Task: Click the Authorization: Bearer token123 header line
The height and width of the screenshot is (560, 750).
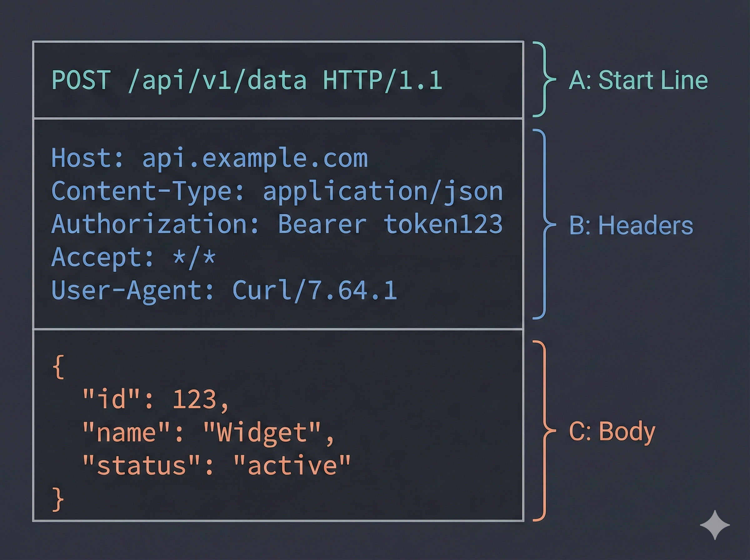Action: click(x=277, y=224)
